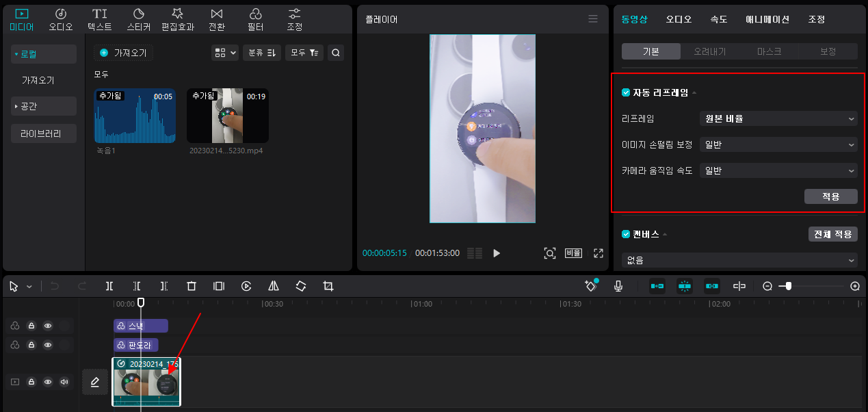Open the 스티커 sticker panel
This screenshot has height=412, width=868.
pyautogui.click(x=139, y=20)
